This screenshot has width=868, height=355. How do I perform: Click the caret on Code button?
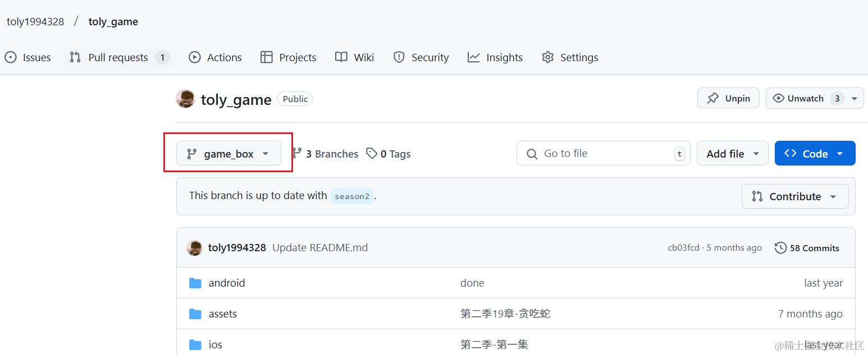click(x=840, y=154)
